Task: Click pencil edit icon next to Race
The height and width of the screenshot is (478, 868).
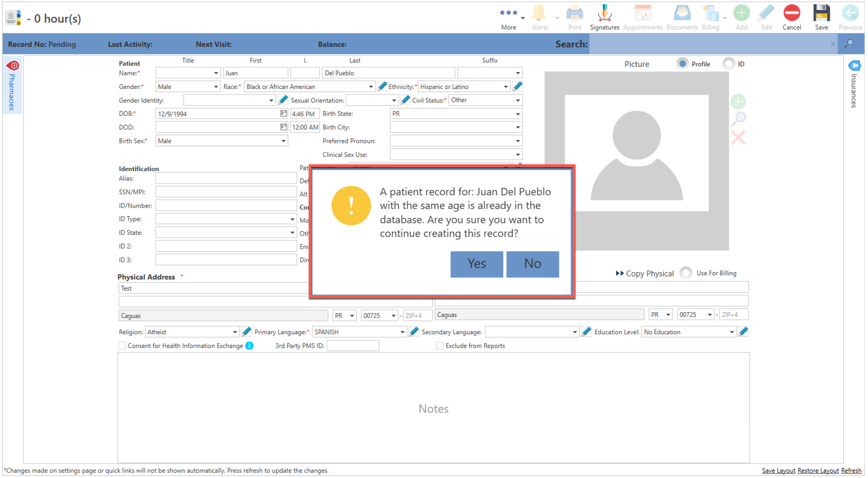Action: click(382, 87)
